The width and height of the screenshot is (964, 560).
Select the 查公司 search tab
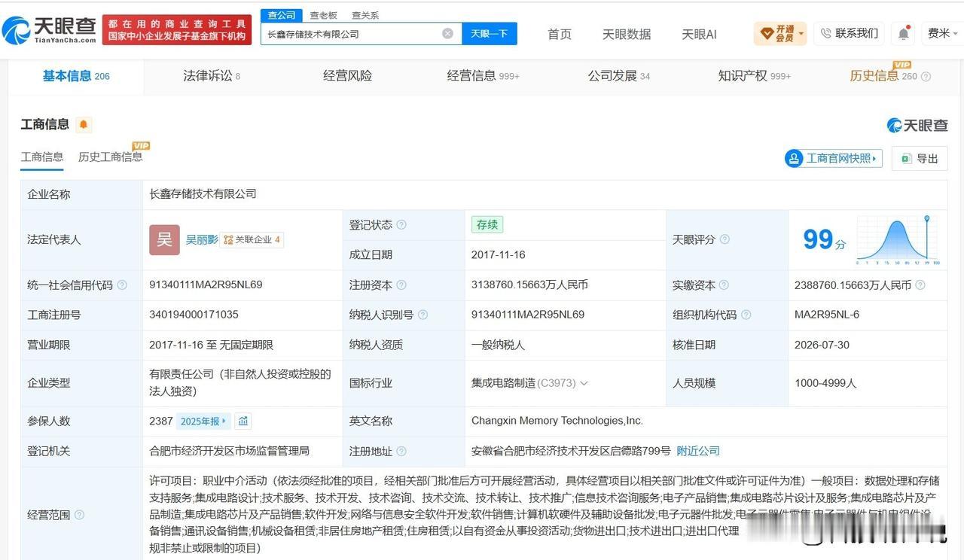tap(282, 15)
